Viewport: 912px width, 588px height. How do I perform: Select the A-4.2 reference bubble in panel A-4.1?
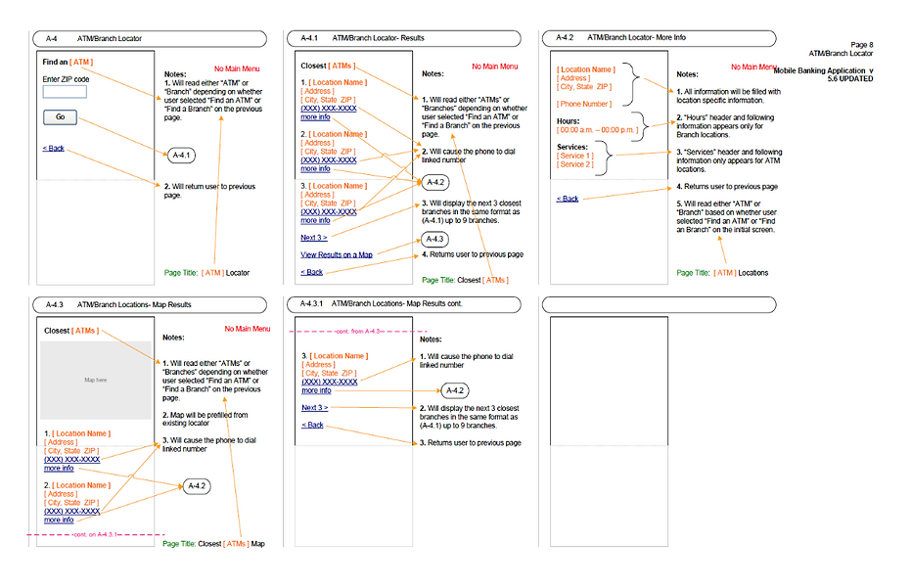pos(435,182)
